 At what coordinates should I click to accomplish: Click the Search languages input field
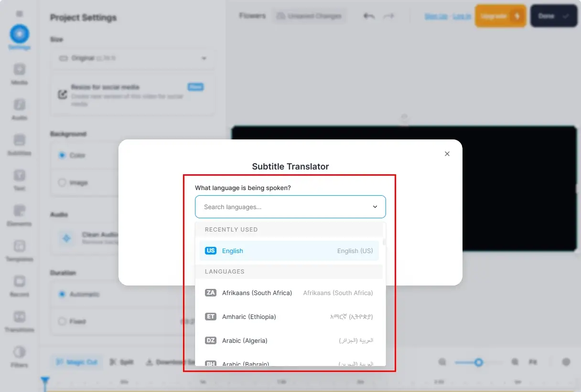tap(284, 207)
